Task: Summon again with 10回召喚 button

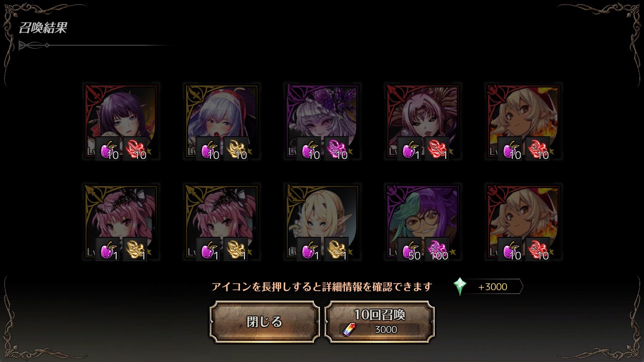Action: tap(379, 322)
